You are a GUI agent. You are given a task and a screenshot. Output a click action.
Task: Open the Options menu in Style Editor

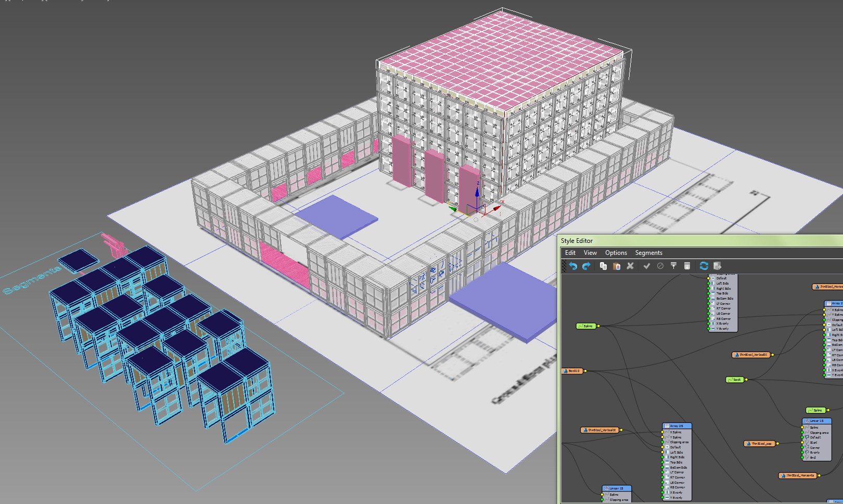616,253
